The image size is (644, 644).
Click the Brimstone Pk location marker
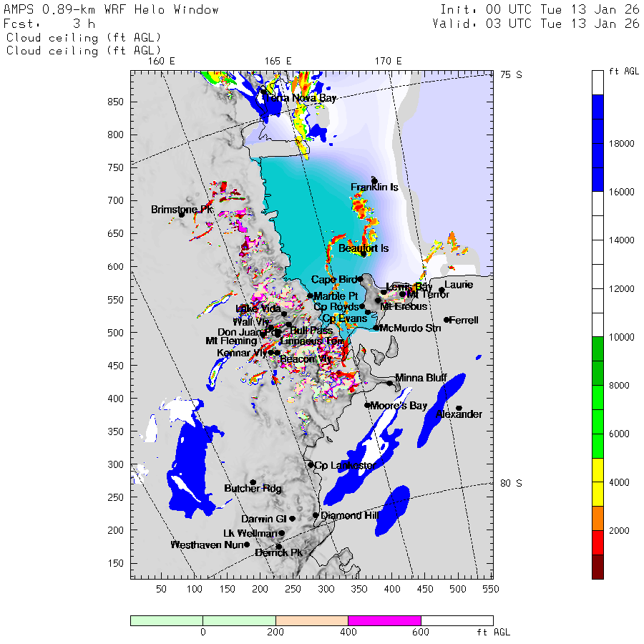tap(182, 214)
